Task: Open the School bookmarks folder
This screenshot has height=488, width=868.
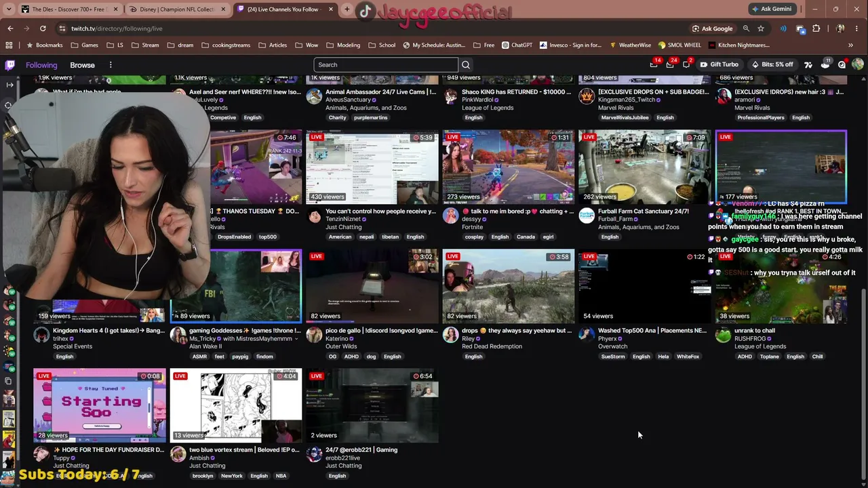Action: (382, 45)
